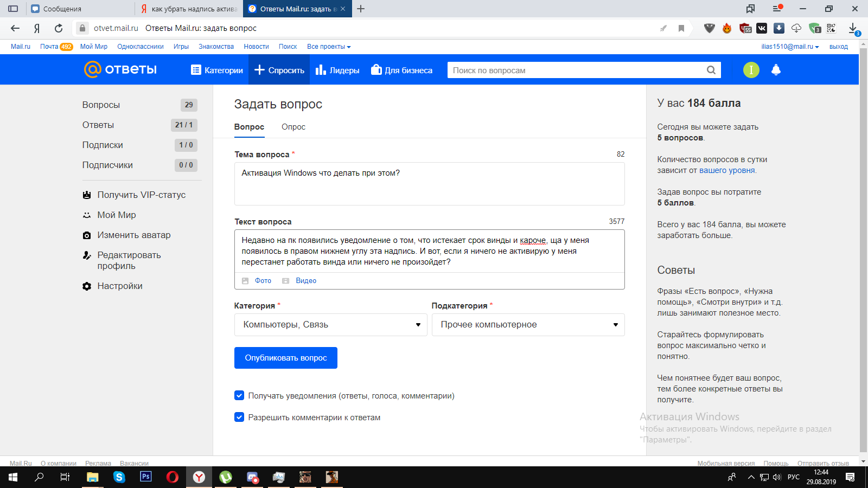Attach a photo via Фото
This screenshot has width=868, height=488.
[257, 281]
